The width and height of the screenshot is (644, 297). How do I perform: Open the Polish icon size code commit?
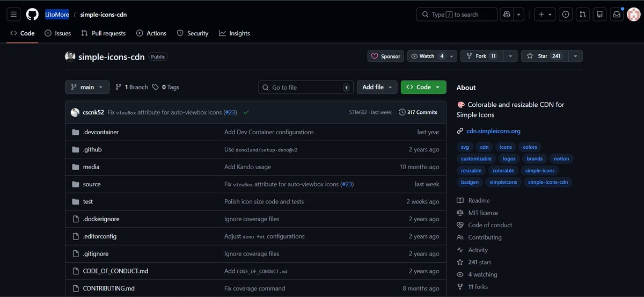tap(264, 201)
